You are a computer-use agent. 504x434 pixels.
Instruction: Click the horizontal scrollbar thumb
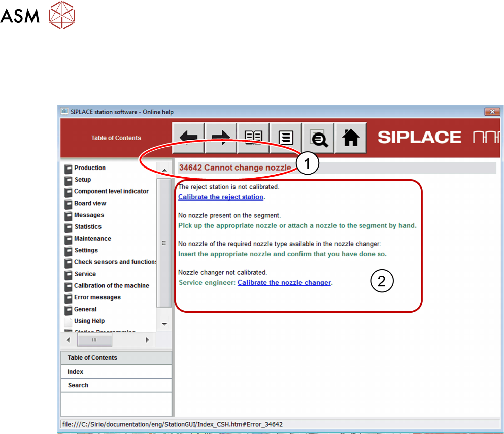point(94,340)
